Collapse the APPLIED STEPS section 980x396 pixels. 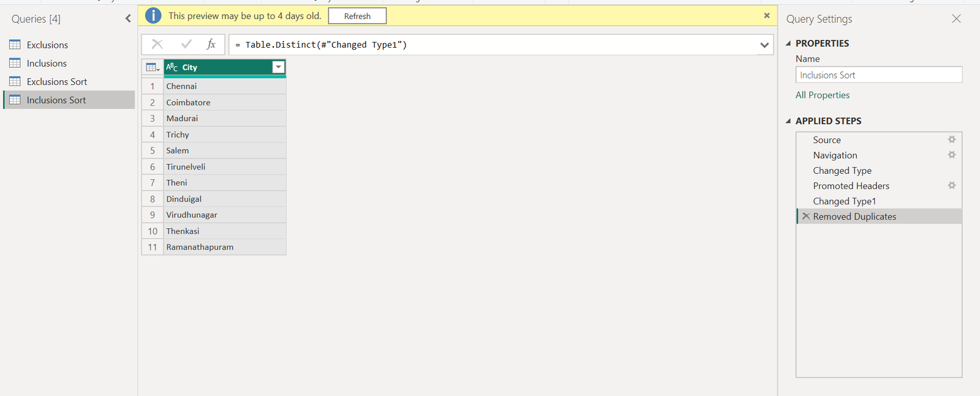[788, 121]
